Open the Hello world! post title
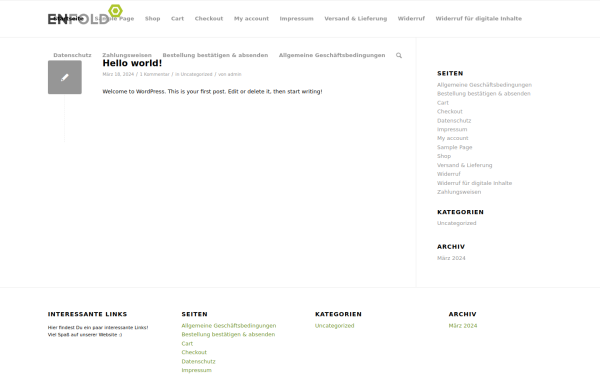 coord(132,63)
